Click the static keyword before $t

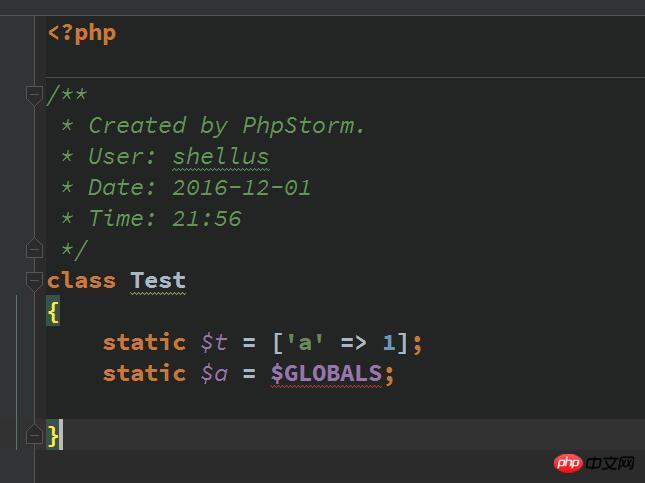click(144, 342)
